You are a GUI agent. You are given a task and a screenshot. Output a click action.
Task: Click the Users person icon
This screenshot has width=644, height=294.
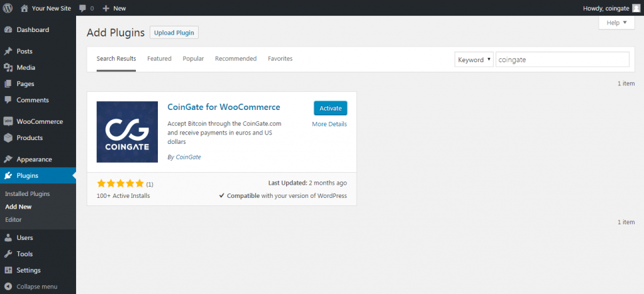pyautogui.click(x=8, y=238)
